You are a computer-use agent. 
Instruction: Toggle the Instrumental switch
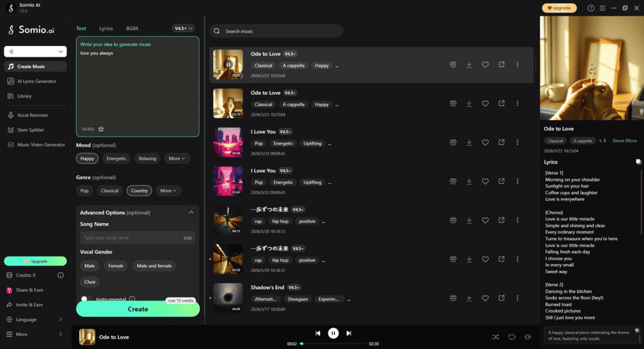click(86, 299)
